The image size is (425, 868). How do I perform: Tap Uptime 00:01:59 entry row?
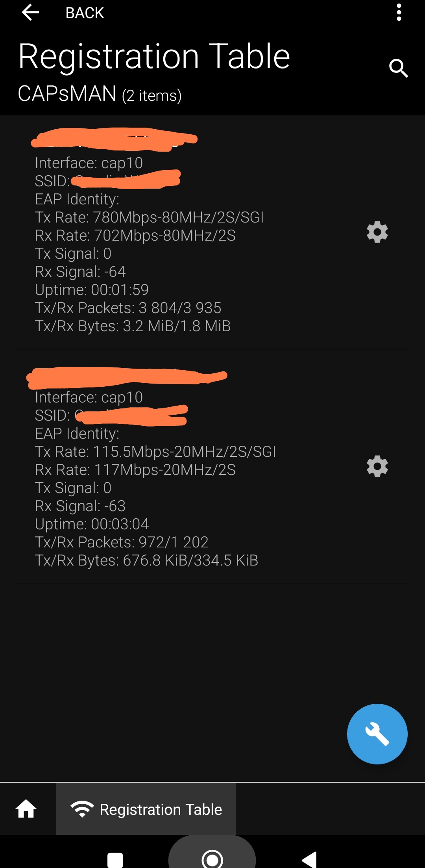click(92, 290)
